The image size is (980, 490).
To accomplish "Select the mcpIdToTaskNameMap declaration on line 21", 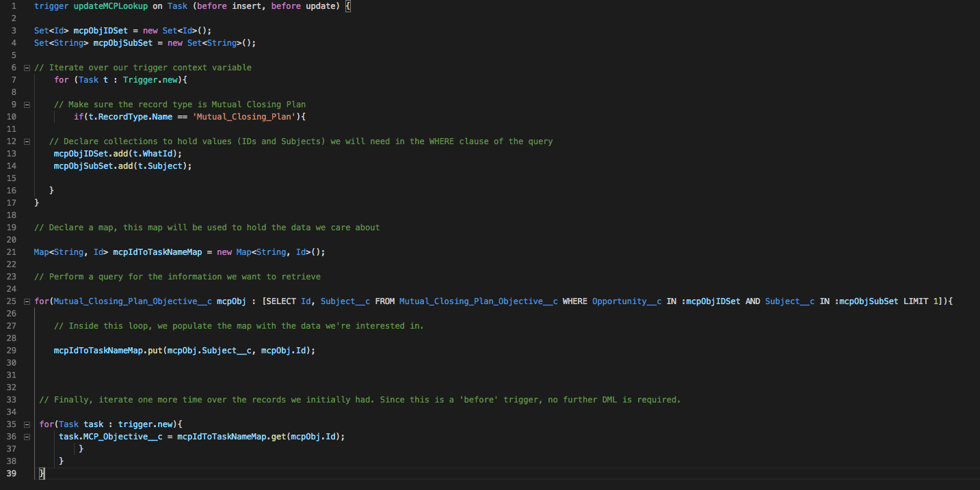I will click(157, 251).
